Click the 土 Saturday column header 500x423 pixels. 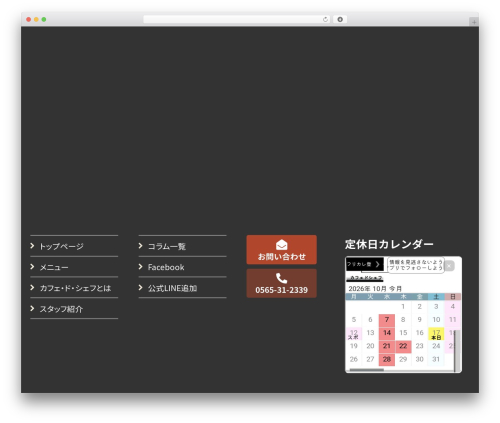pyautogui.click(x=436, y=297)
